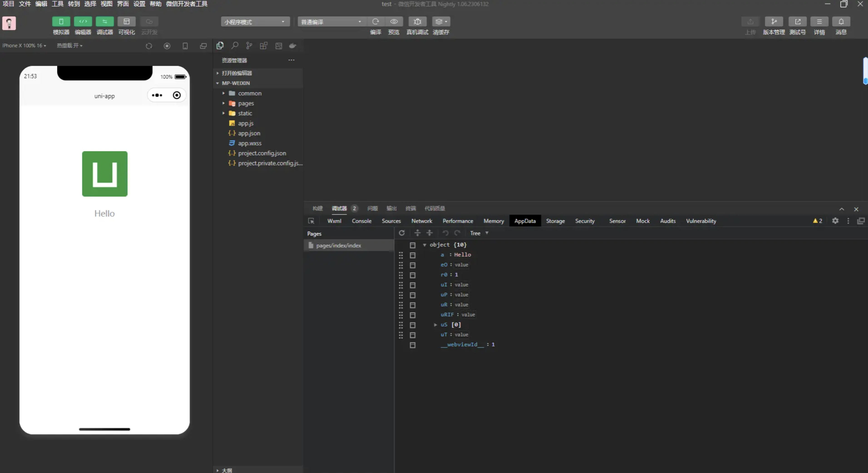Expand the common folder
This screenshot has width=868, height=473.
point(258,93)
